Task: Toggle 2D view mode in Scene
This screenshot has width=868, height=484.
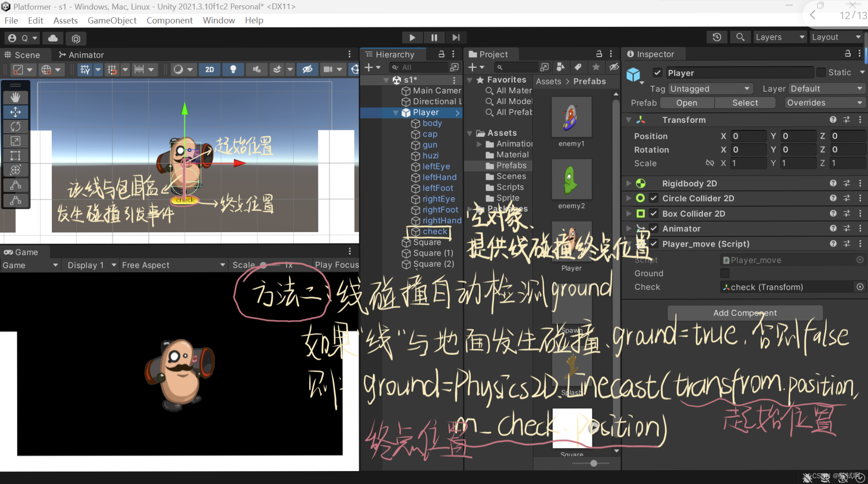Action: 210,70
